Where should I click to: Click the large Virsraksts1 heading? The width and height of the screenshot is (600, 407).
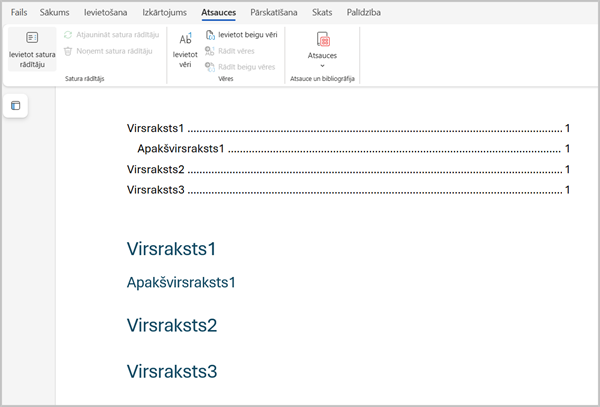(171, 249)
